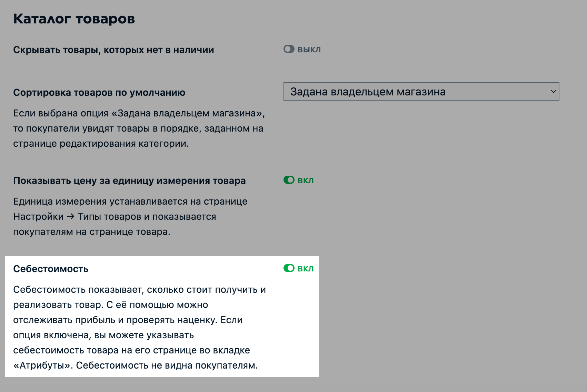Viewport: 587px width, 392px height.
Task: Click the Себестоимость heading
Action: pyautogui.click(x=51, y=269)
